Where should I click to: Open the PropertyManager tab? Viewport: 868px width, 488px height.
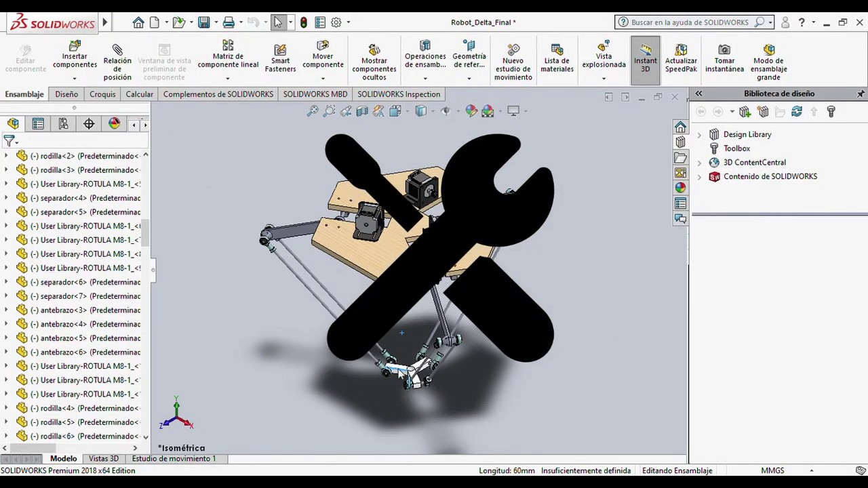(x=38, y=123)
